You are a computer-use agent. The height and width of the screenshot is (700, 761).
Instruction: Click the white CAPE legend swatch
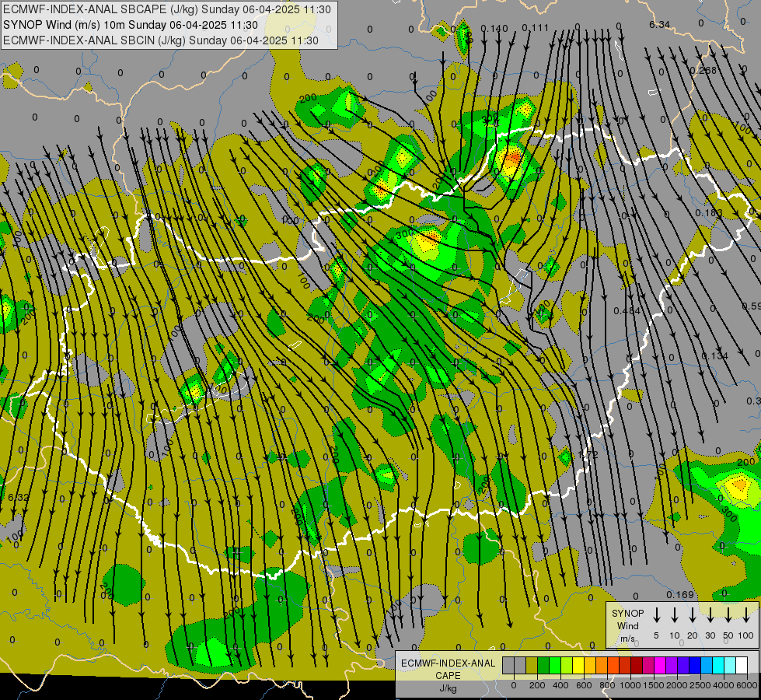pyautogui.click(x=742, y=666)
